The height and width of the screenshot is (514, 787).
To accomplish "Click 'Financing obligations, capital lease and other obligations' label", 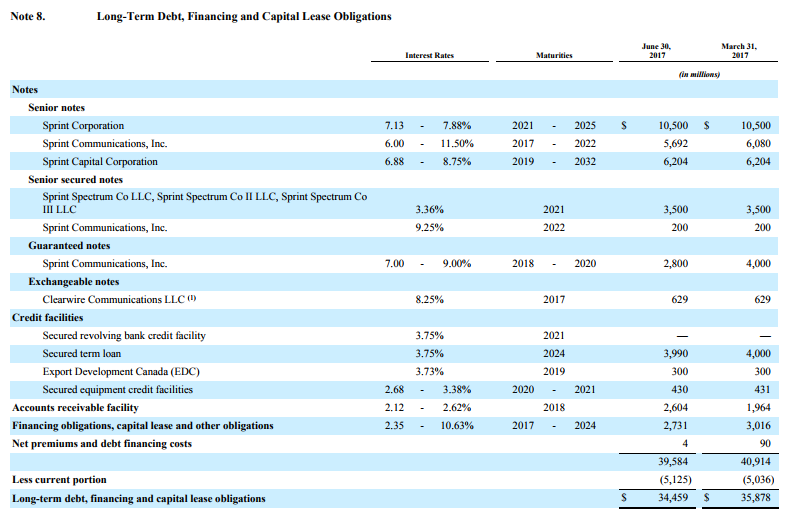I will click(x=143, y=426).
